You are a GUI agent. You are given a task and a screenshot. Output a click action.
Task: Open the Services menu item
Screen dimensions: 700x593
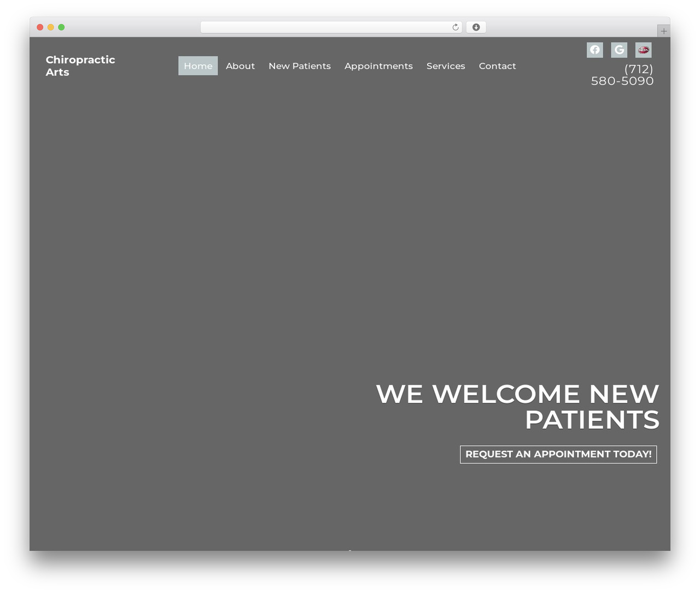click(446, 66)
